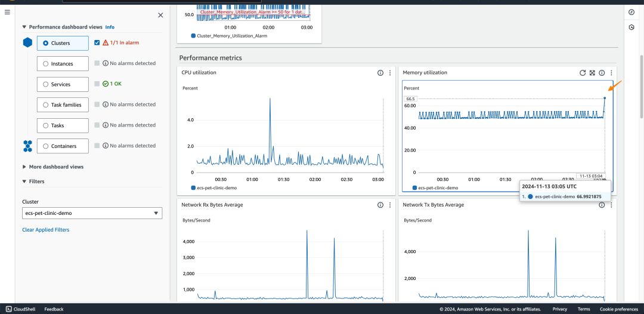Image resolution: width=644 pixels, height=314 pixels.
Task: Open CloudShell from the footer
Action: pos(20,309)
